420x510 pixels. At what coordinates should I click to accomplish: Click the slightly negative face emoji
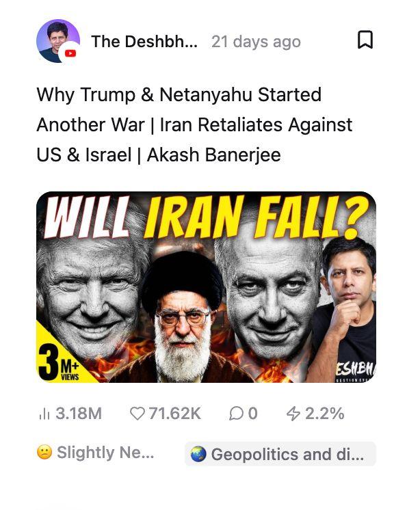44,453
